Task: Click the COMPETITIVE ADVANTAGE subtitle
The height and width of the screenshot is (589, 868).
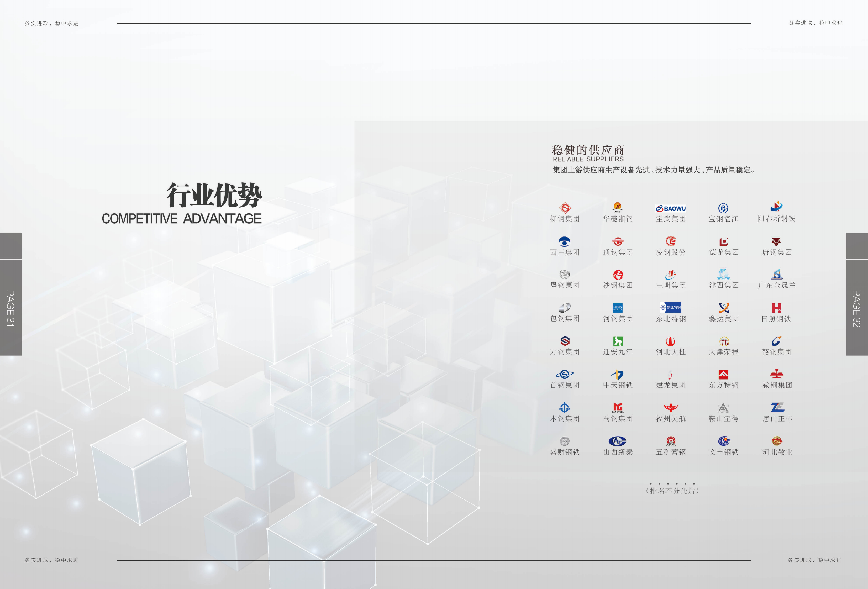Action: (182, 219)
